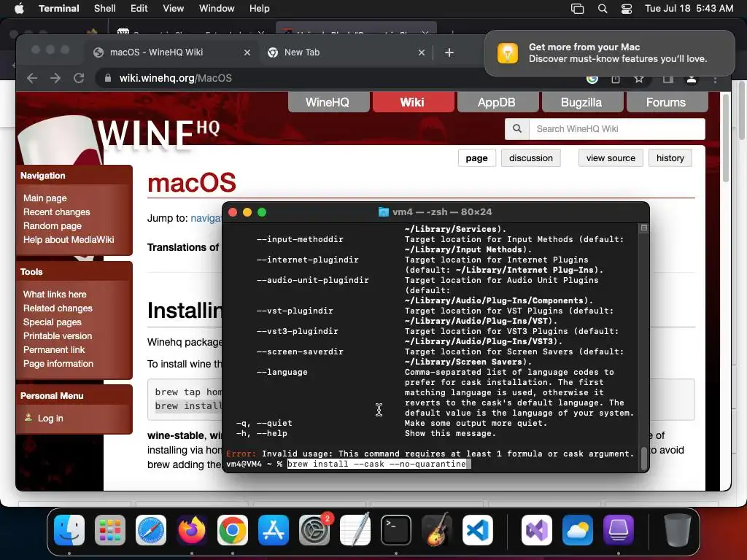Click the What links here tool link
This screenshot has width=747, height=560.
click(55, 295)
